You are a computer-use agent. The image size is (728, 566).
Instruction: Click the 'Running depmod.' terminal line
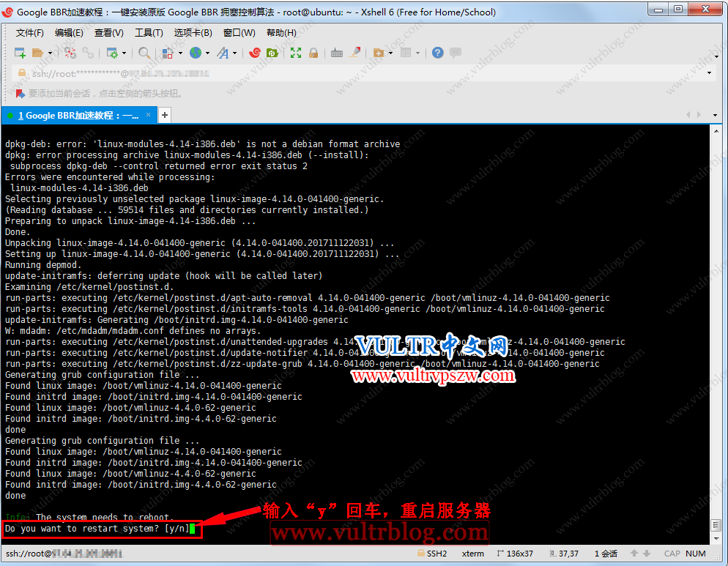click(x=43, y=264)
